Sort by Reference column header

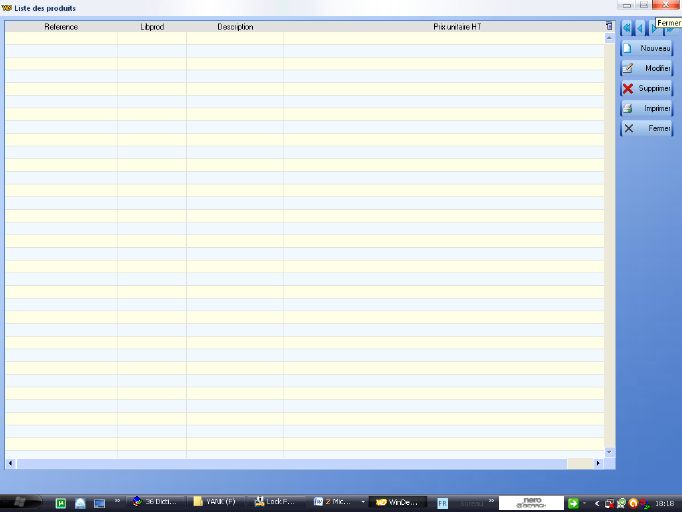(61, 27)
